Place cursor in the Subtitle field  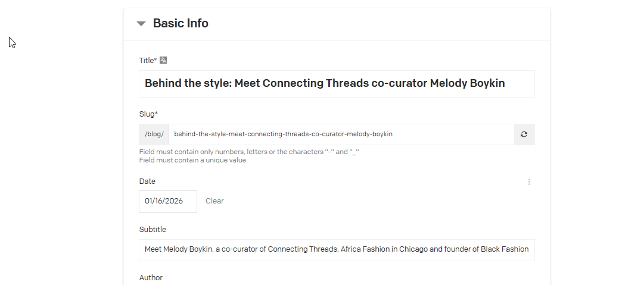[337, 250]
